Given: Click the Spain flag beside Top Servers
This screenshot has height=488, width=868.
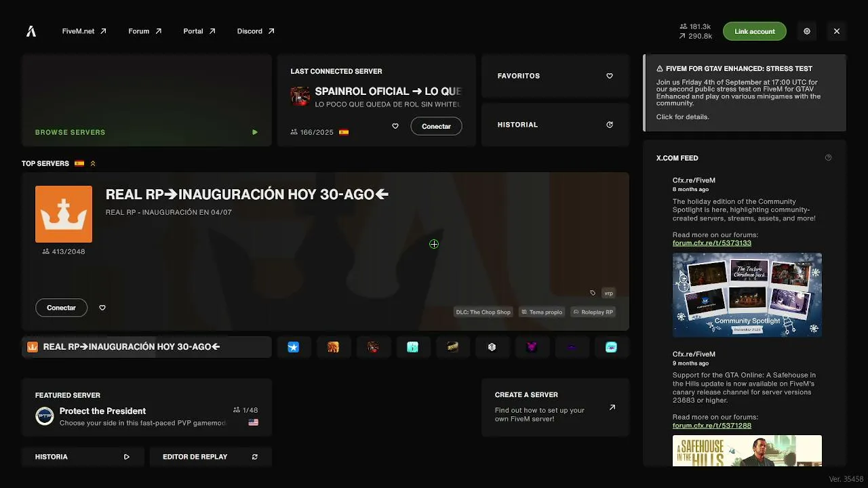Looking at the screenshot, I should (x=79, y=163).
